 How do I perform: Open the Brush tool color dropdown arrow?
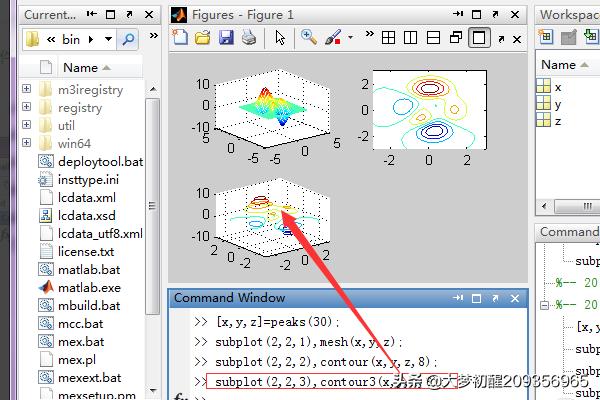click(350, 38)
